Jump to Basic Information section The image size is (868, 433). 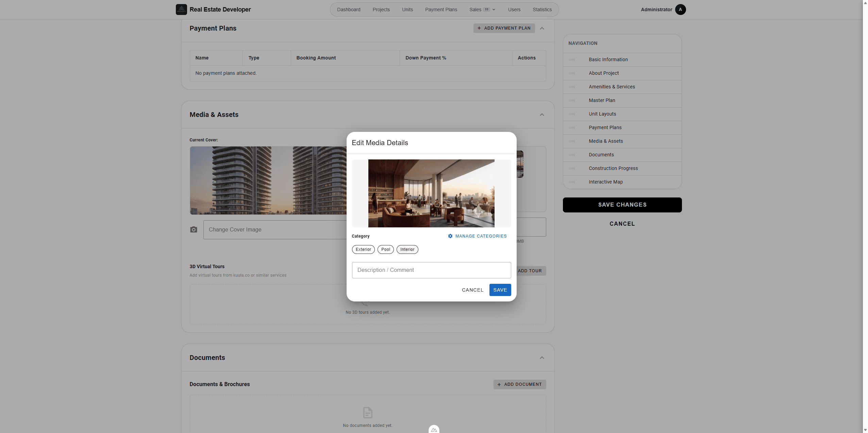(622, 60)
